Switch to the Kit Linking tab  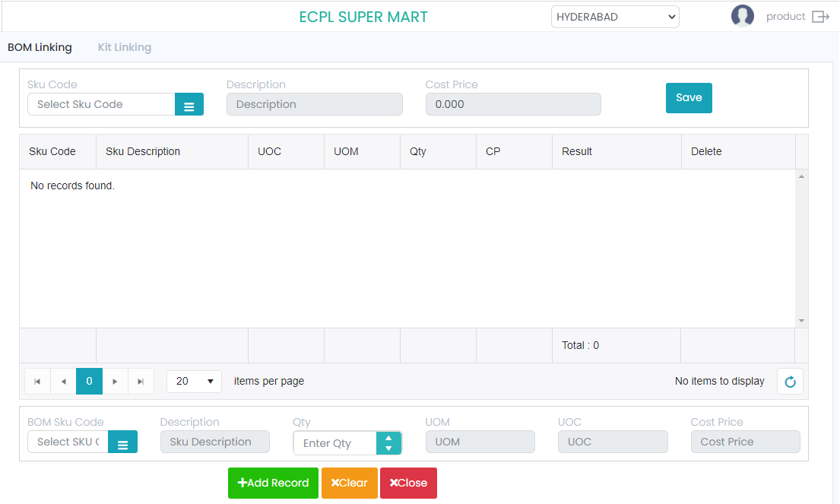[x=124, y=47]
